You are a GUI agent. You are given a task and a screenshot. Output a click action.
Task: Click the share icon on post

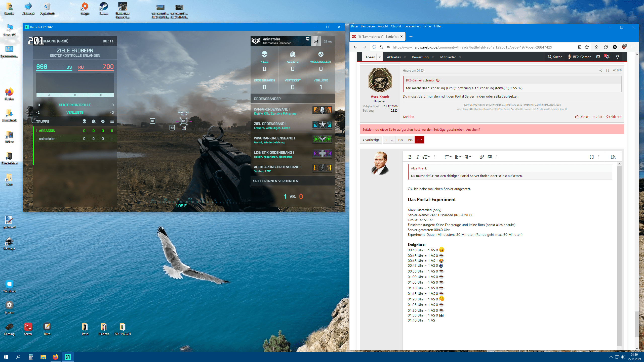click(x=601, y=70)
